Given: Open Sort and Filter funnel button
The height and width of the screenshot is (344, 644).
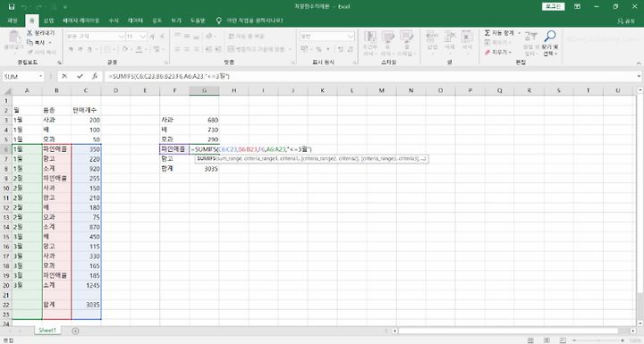Looking at the screenshot, I should 530,43.
